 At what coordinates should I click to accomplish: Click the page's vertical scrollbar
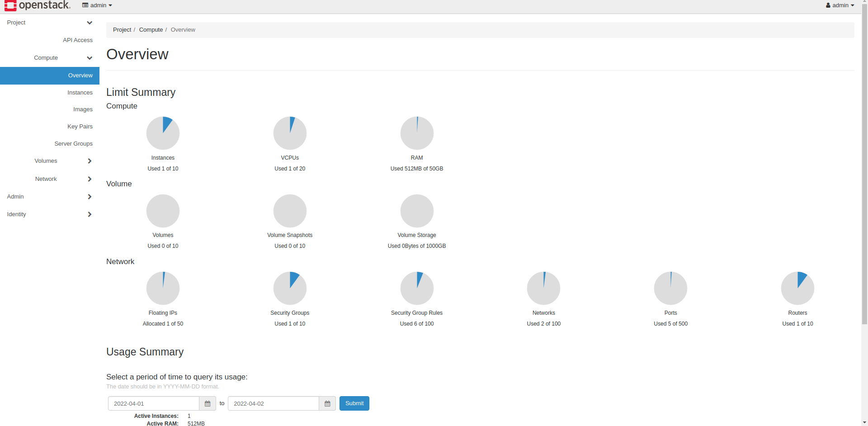point(864,181)
